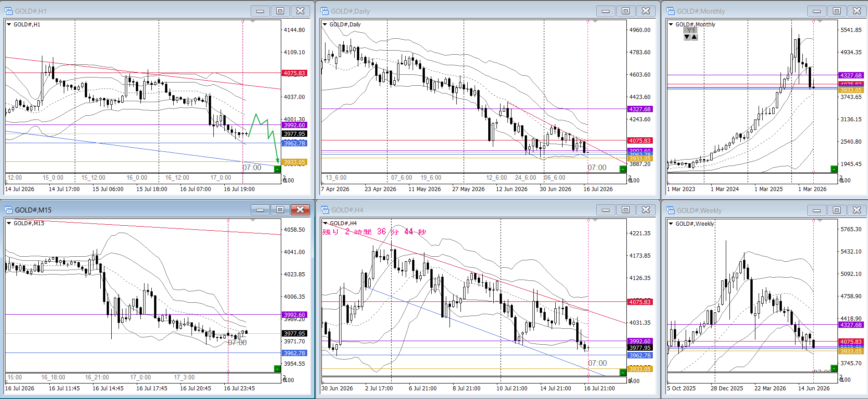Click the Y1 button in the Monthly chart
The width and height of the screenshot is (868, 399).
(x=691, y=31)
